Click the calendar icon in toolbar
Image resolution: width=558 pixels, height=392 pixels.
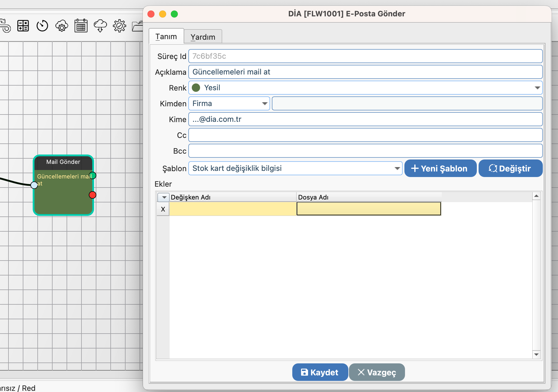point(81,26)
